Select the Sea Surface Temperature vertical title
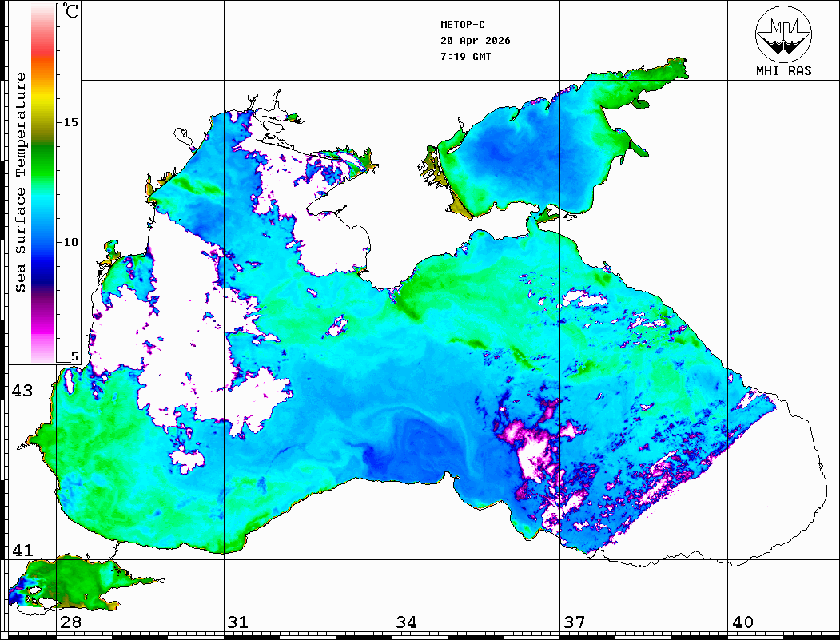 point(21,182)
